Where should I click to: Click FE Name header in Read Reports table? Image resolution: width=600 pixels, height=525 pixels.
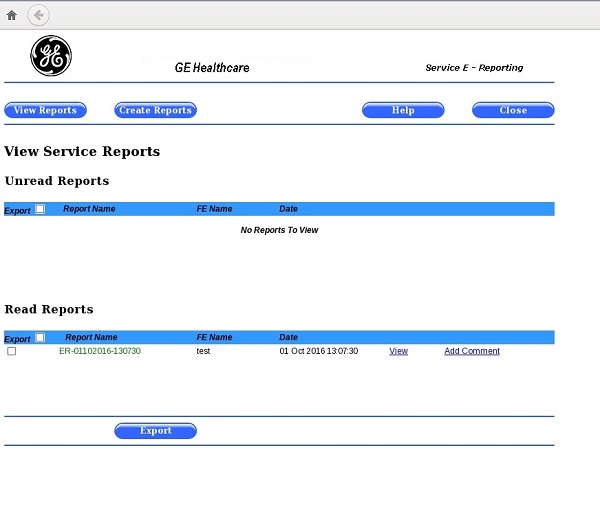(x=214, y=338)
